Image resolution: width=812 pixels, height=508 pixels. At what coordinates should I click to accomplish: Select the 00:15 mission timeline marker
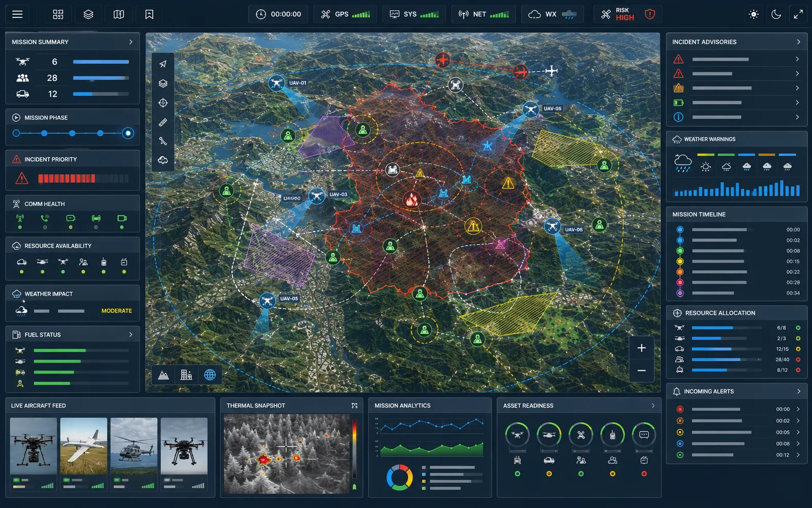coord(680,262)
